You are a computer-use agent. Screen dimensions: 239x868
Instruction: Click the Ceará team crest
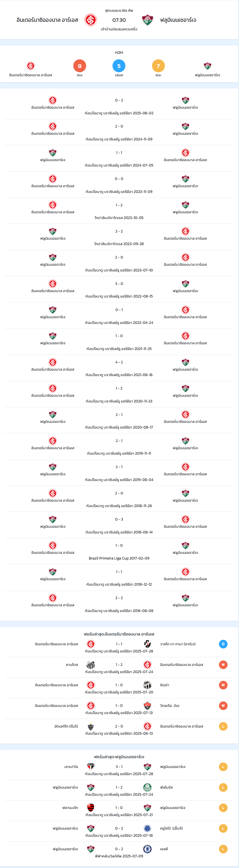147,685
